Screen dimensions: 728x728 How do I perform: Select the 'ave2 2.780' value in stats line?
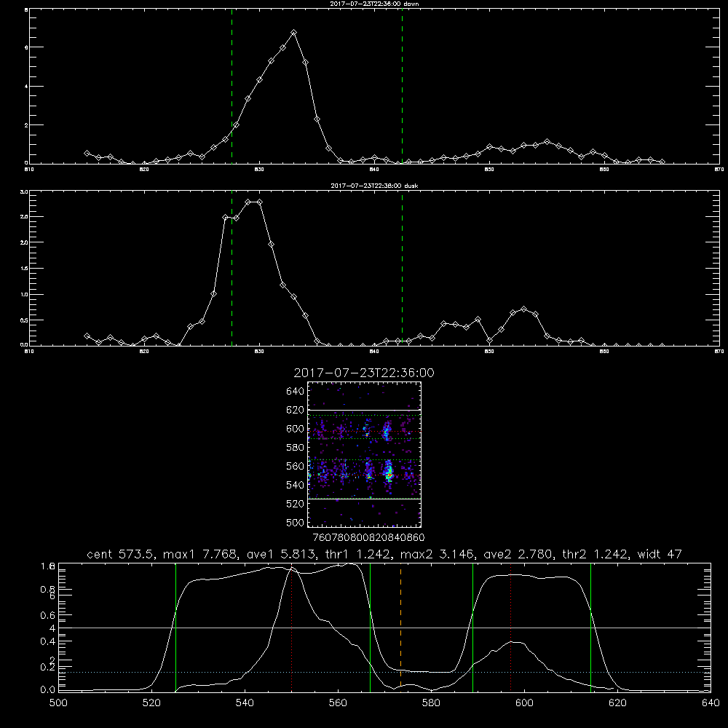[x=518, y=554]
